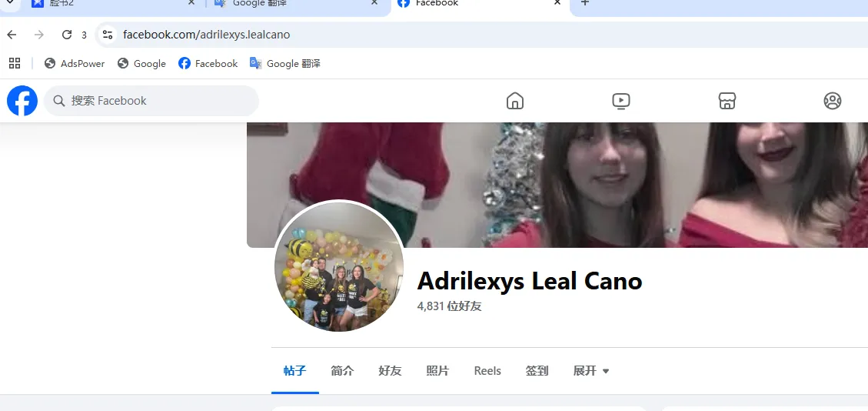Screen dimensions: 868x411
Task: Expand the tab search dropdown arrow
Action: [x=9, y=3]
